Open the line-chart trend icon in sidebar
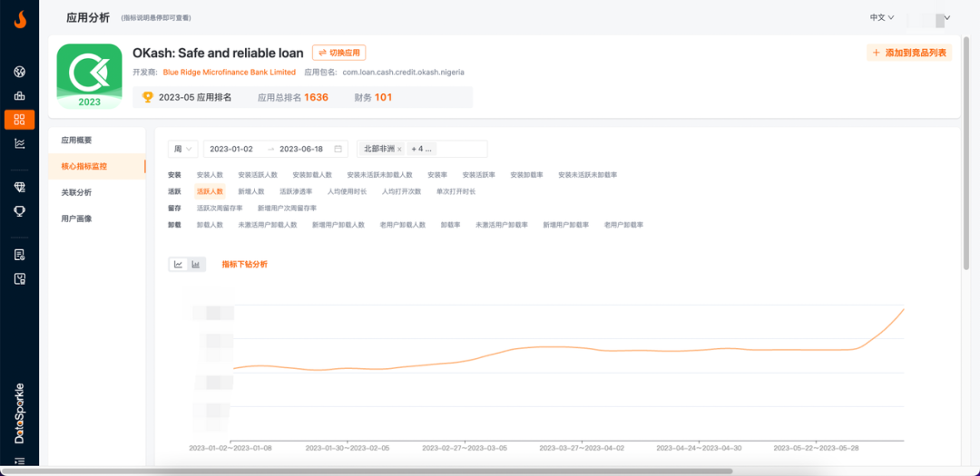 [x=19, y=143]
